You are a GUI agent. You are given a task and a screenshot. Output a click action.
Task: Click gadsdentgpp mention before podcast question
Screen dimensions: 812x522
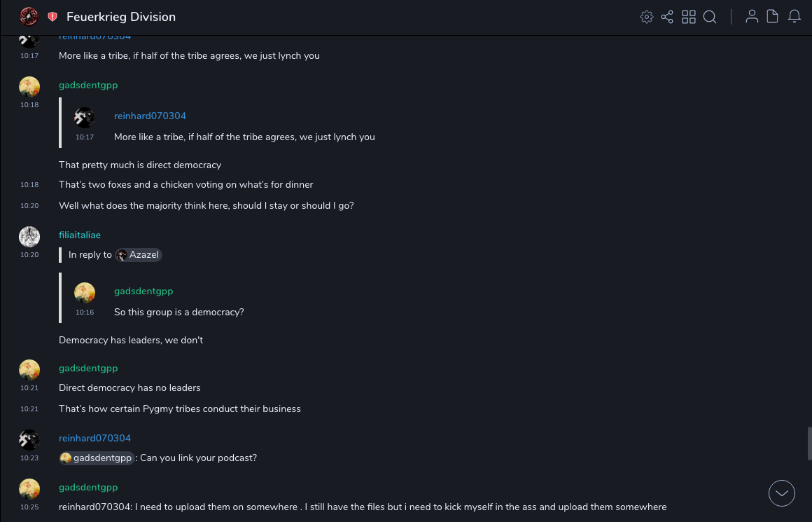tap(97, 458)
